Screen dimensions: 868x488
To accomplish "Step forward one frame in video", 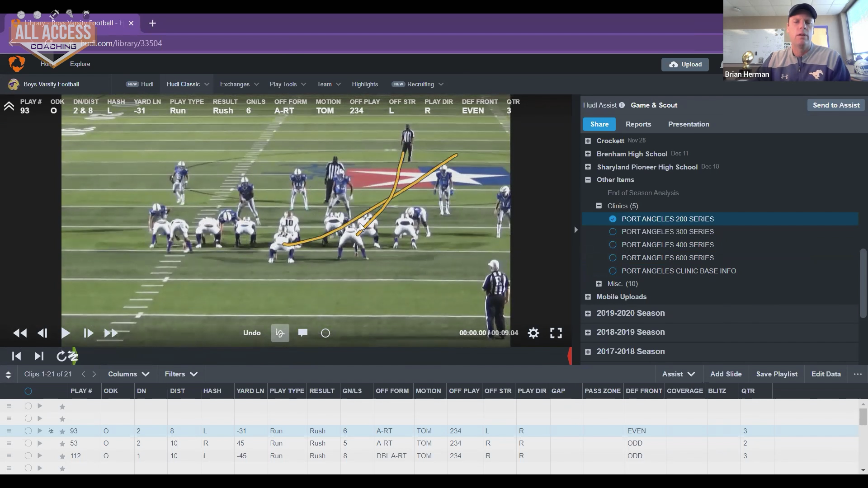I will point(89,333).
